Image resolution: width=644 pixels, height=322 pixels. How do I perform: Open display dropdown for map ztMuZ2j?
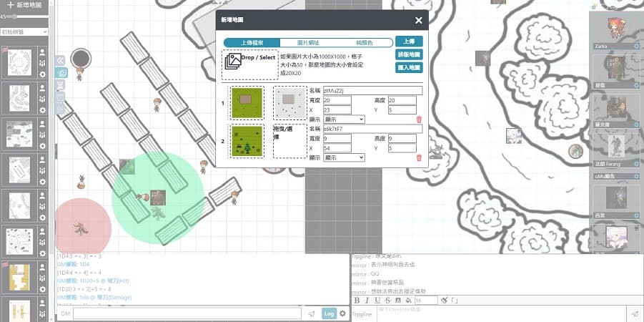pos(344,119)
